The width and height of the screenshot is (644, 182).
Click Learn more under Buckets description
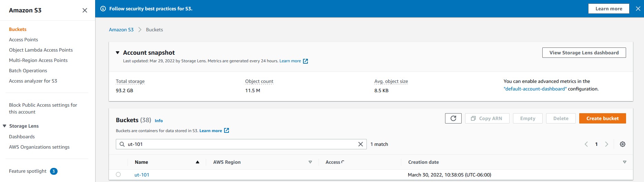tap(211, 131)
